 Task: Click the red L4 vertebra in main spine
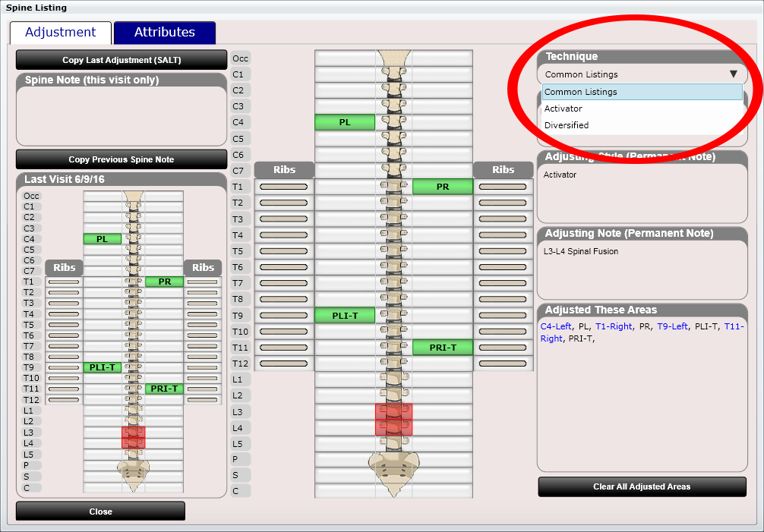pos(393,427)
